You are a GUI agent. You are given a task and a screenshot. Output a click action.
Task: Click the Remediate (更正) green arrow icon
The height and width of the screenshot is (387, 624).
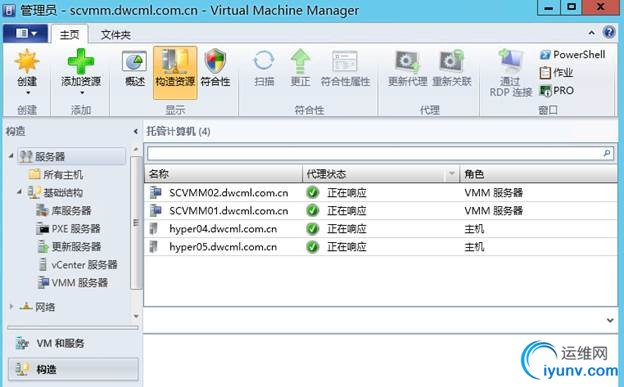[300, 61]
